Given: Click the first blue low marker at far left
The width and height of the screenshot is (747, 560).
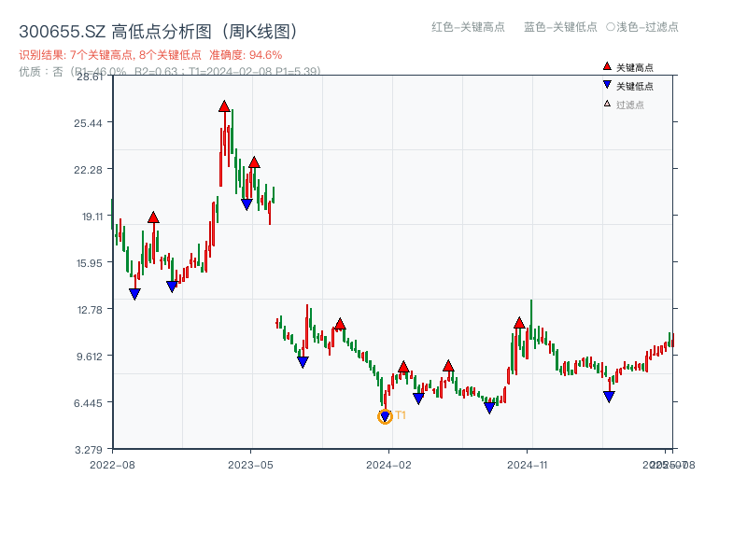Looking at the screenshot, I should click(x=134, y=294).
